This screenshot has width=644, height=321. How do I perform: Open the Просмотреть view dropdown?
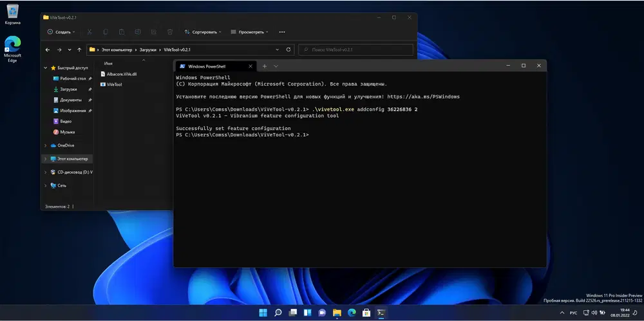point(249,32)
